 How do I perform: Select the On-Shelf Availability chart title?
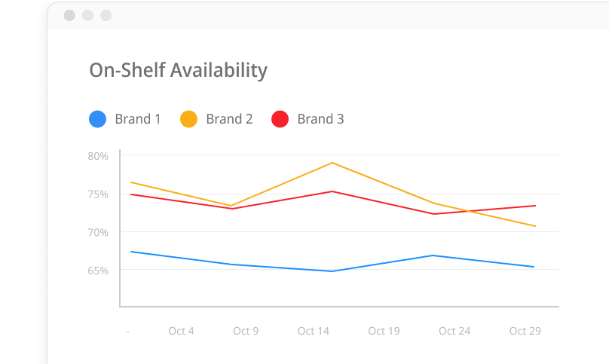[x=178, y=70]
